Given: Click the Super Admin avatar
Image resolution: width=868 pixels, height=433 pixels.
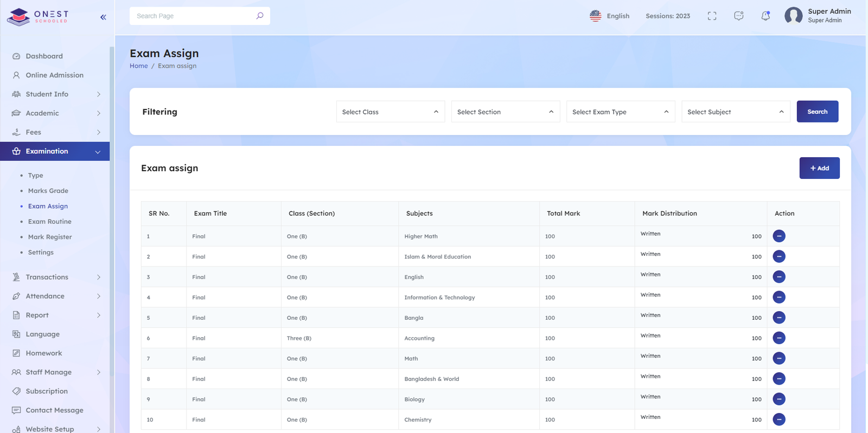Looking at the screenshot, I should 794,16.
